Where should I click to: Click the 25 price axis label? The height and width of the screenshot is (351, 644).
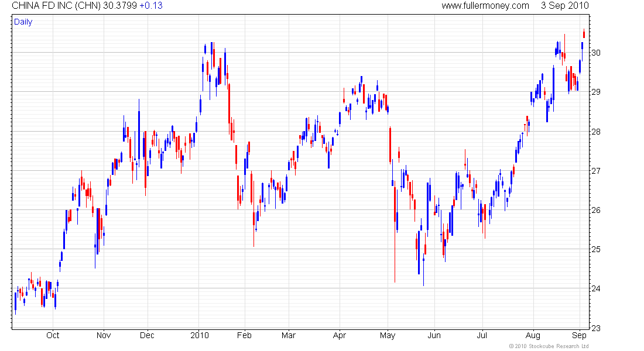pos(595,249)
